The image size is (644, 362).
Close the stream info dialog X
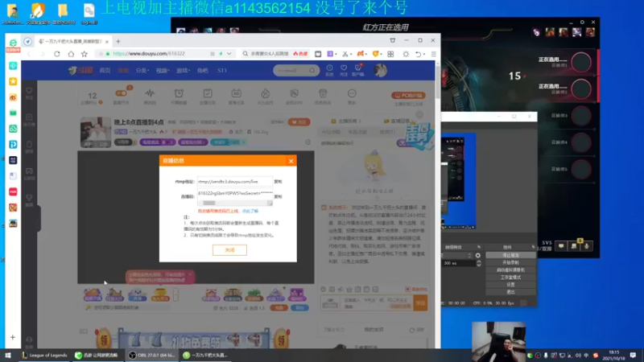291,161
